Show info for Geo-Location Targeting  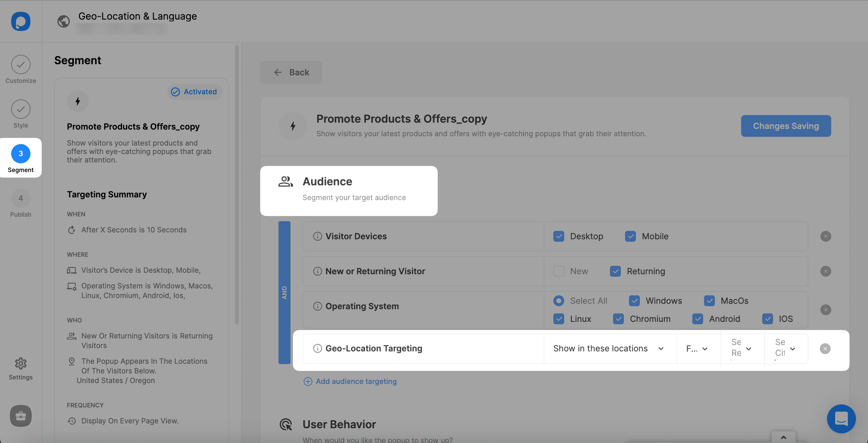pos(317,348)
